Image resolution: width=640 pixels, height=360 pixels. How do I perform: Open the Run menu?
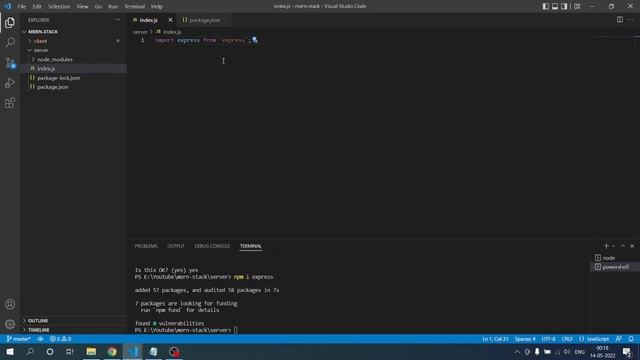pyautogui.click(x=113, y=7)
